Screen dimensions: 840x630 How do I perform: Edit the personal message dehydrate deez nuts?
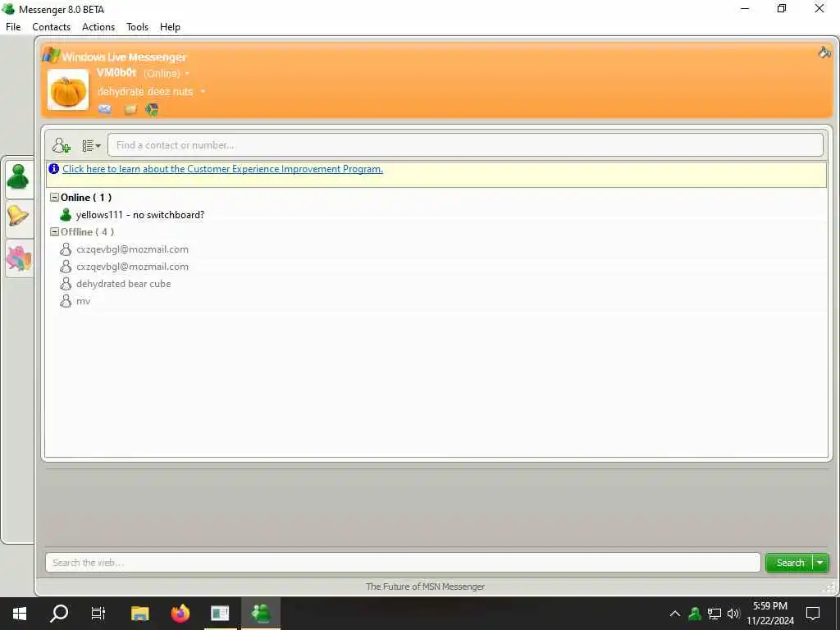coord(145,92)
